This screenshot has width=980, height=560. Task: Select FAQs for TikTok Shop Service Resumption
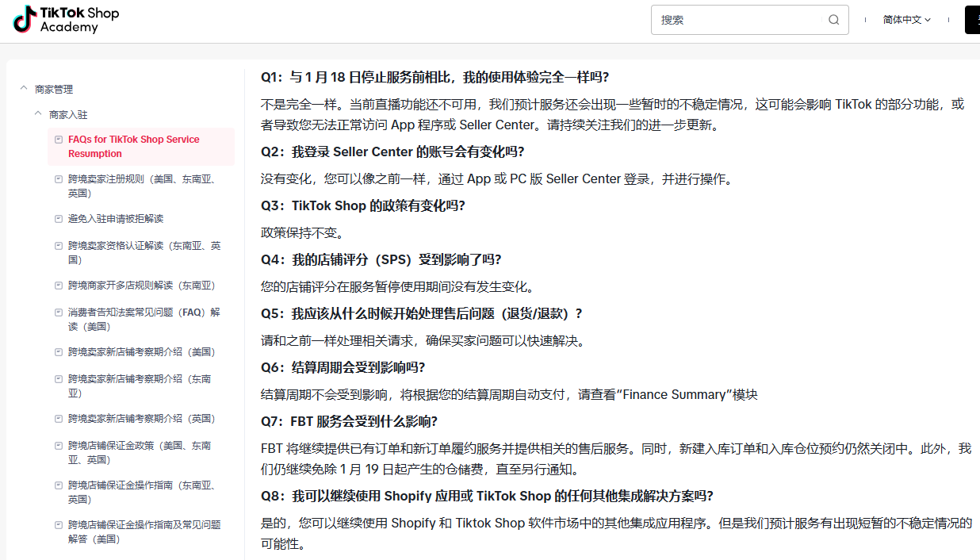click(x=133, y=147)
